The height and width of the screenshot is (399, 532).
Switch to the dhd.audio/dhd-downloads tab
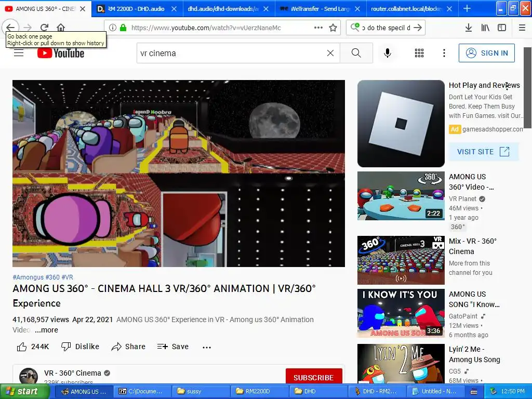pos(223,9)
